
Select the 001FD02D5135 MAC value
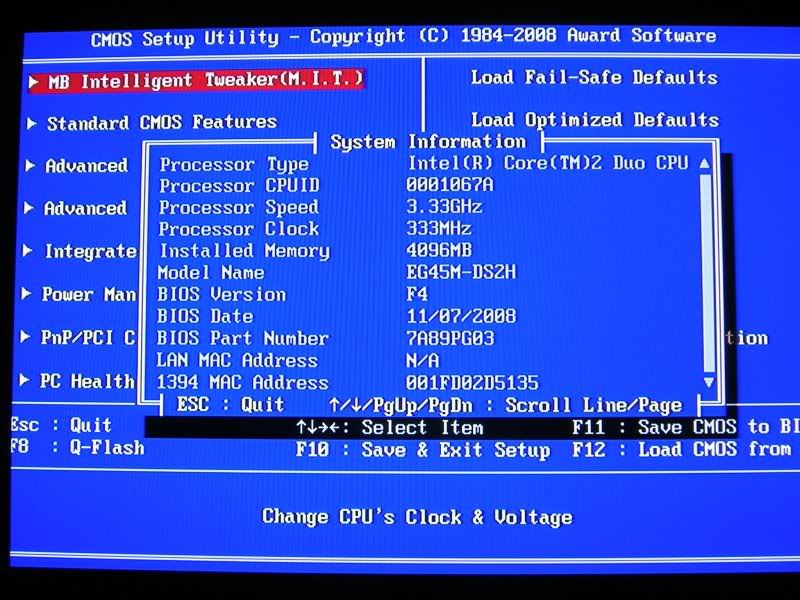(472, 382)
